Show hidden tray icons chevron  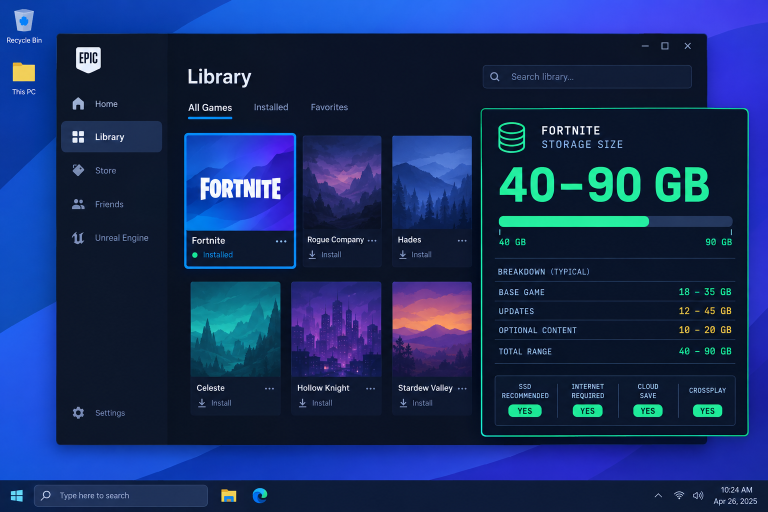658,495
